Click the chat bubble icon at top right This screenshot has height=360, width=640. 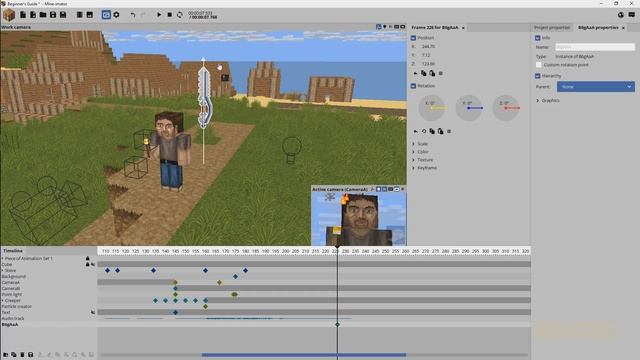[x=631, y=15]
